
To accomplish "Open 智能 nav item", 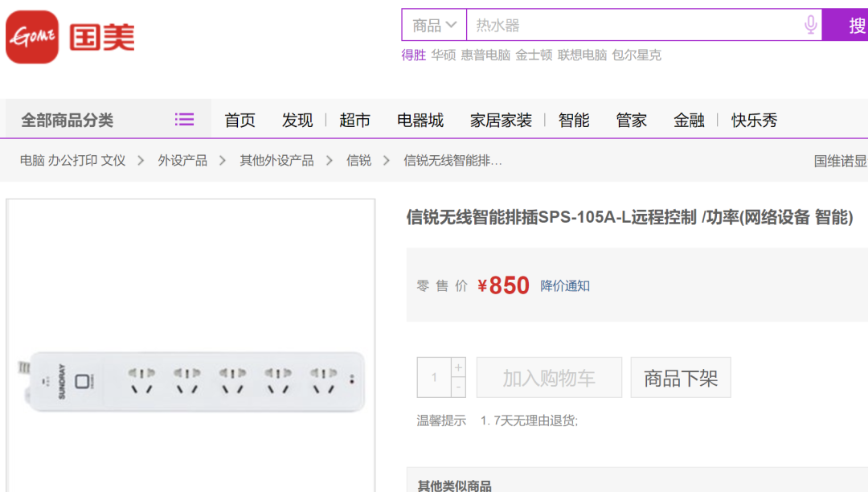I will pyautogui.click(x=574, y=120).
